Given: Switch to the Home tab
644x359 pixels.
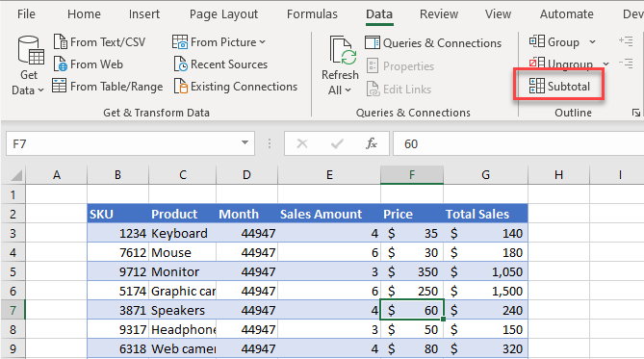Looking at the screenshot, I should click(x=84, y=14).
